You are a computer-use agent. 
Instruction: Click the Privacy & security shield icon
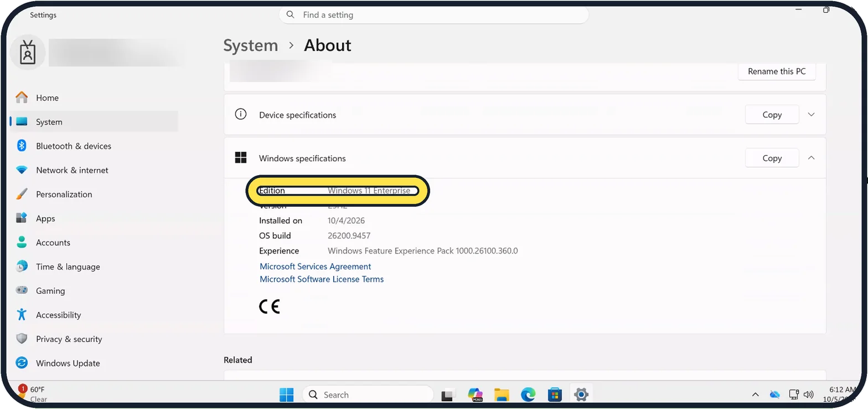click(22, 339)
